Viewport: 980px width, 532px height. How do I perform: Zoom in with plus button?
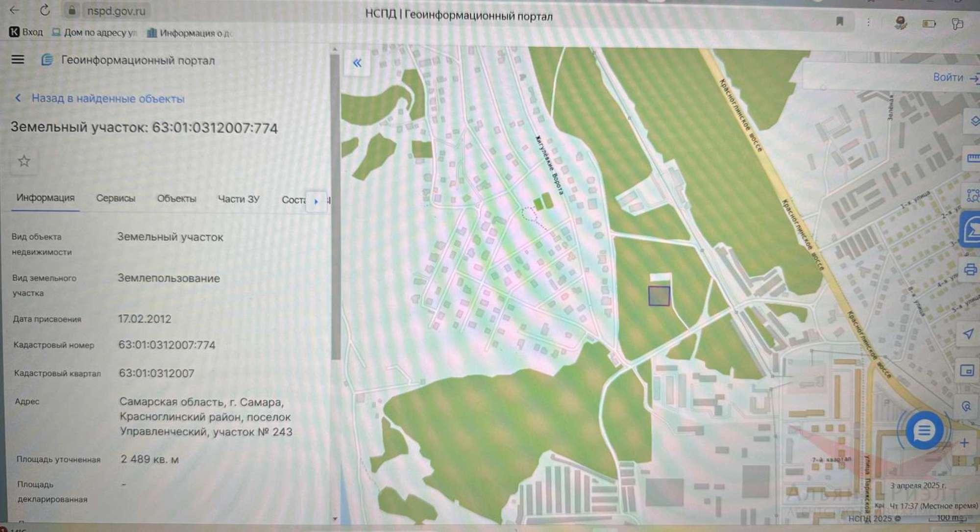(964, 443)
